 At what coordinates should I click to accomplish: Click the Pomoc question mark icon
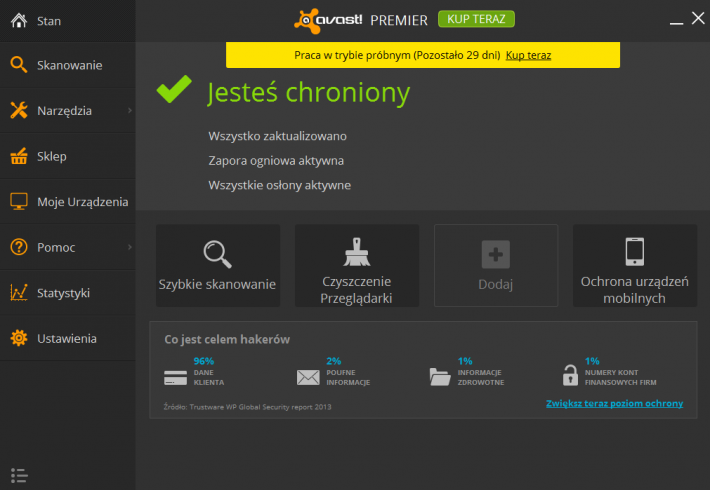tap(19, 247)
